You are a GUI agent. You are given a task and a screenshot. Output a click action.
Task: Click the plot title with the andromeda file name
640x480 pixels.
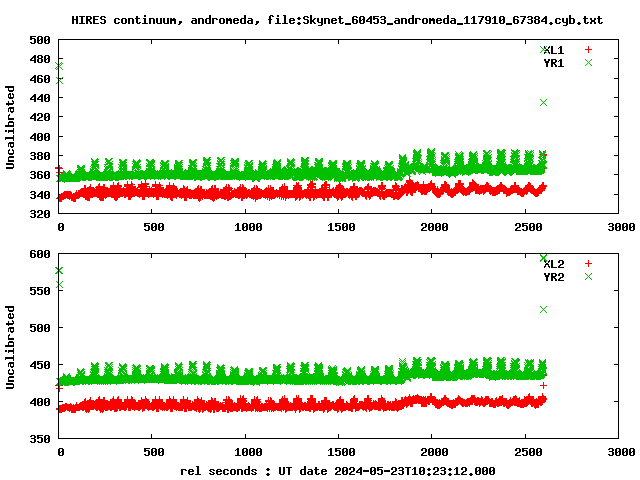(337, 20)
